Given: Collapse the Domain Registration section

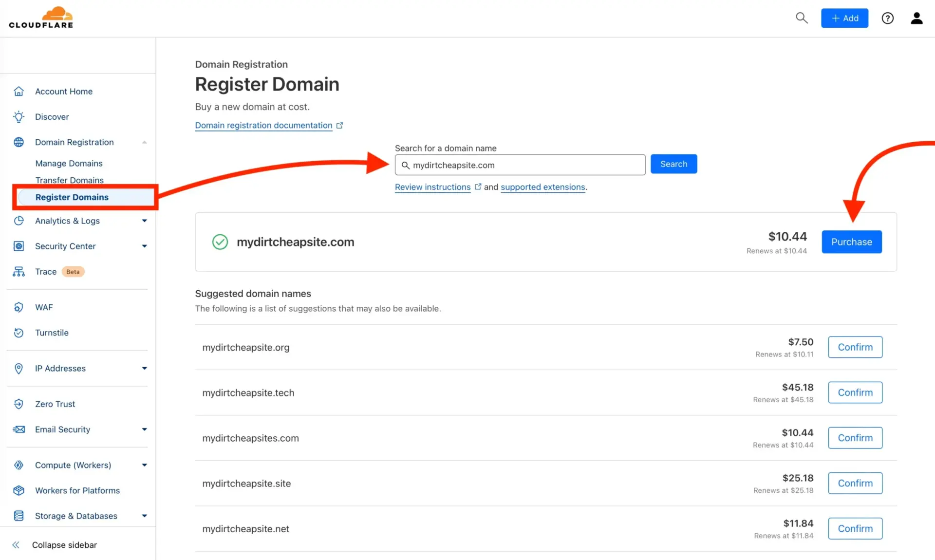Looking at the screenshot, I should coord(144,142).
